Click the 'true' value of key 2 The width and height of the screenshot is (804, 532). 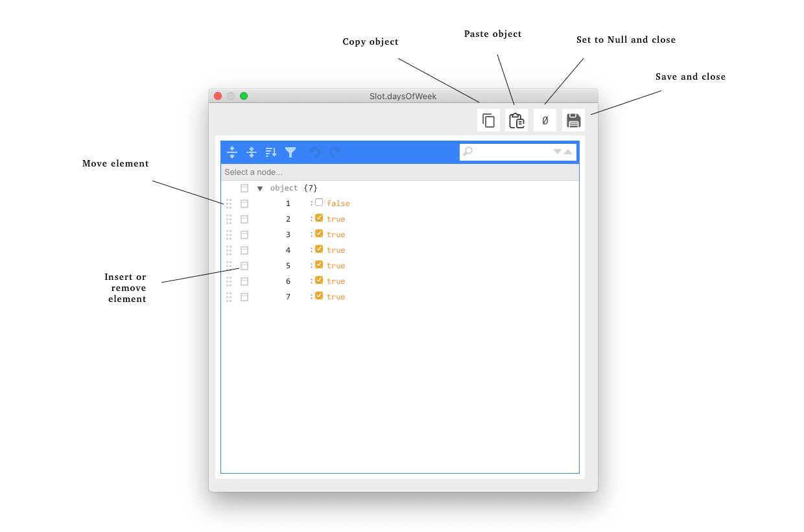click(336, 219)
